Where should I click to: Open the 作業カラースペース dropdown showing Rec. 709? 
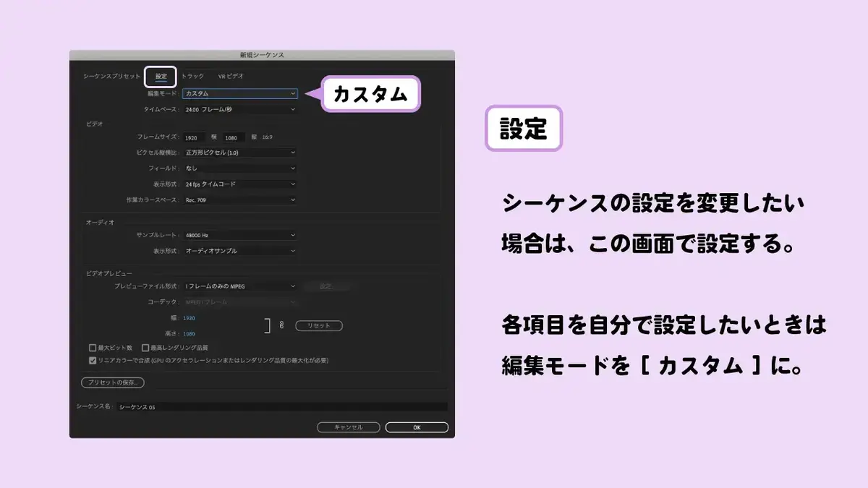(240, 200)
